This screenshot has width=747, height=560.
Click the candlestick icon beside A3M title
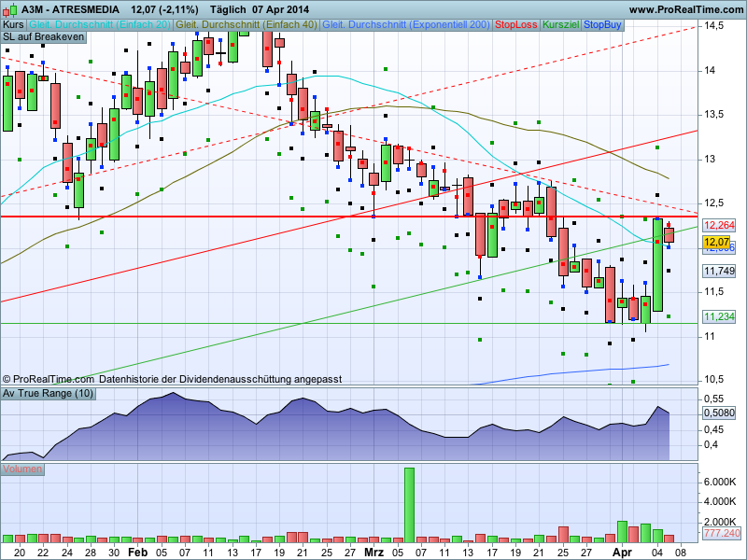pyautogui.click(x=9, y=9)
